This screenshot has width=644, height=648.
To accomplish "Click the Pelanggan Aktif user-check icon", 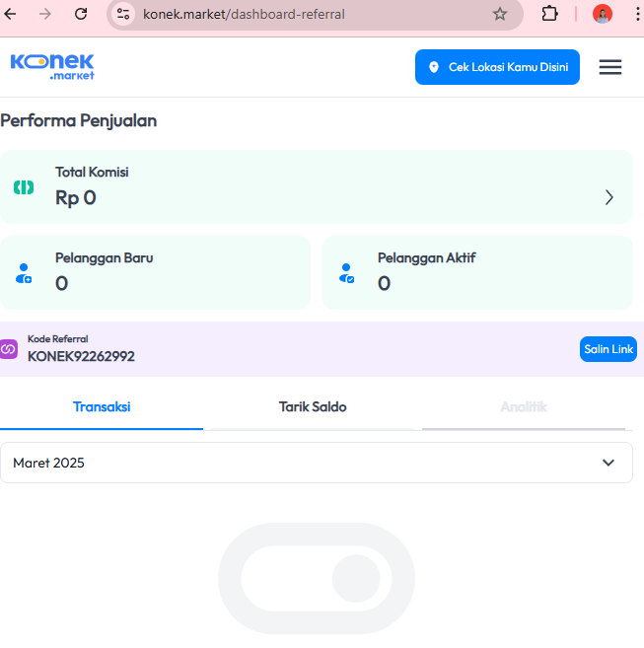I will (x=346, y=273).
